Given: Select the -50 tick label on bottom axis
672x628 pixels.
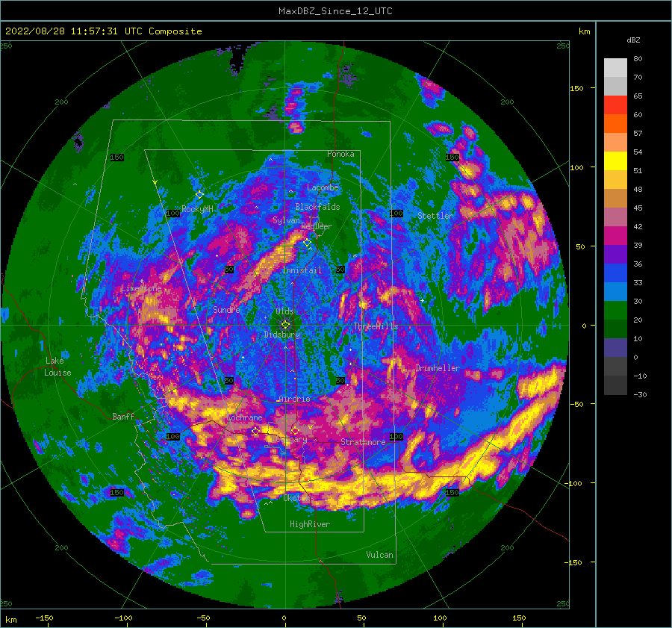Looking at the screenshot, I should pos(203,618).
